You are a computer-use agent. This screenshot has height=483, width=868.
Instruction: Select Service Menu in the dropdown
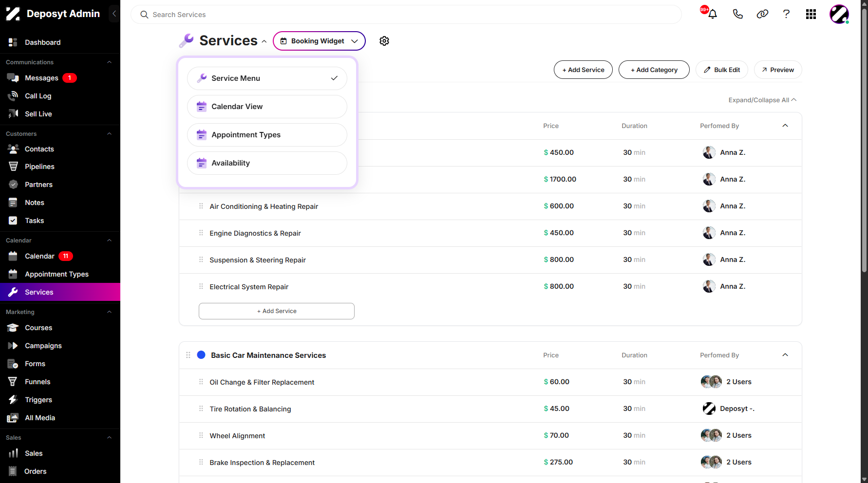point(267,78)
